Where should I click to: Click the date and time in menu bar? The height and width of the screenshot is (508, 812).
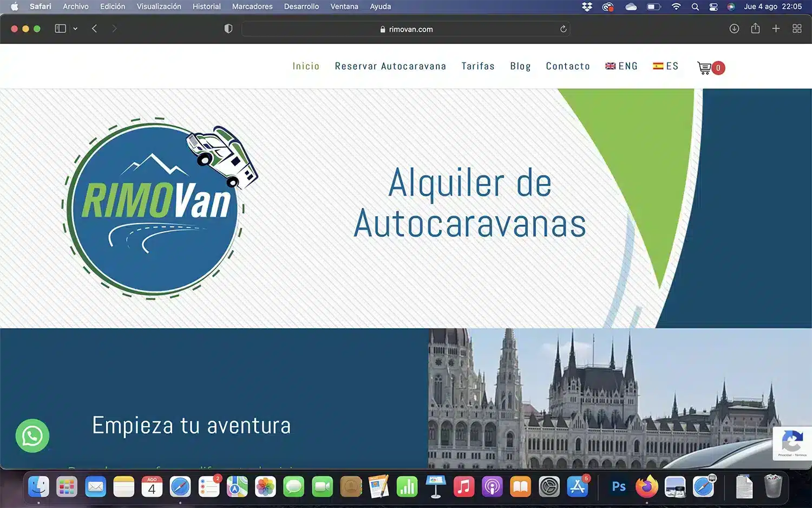point(773,6)
